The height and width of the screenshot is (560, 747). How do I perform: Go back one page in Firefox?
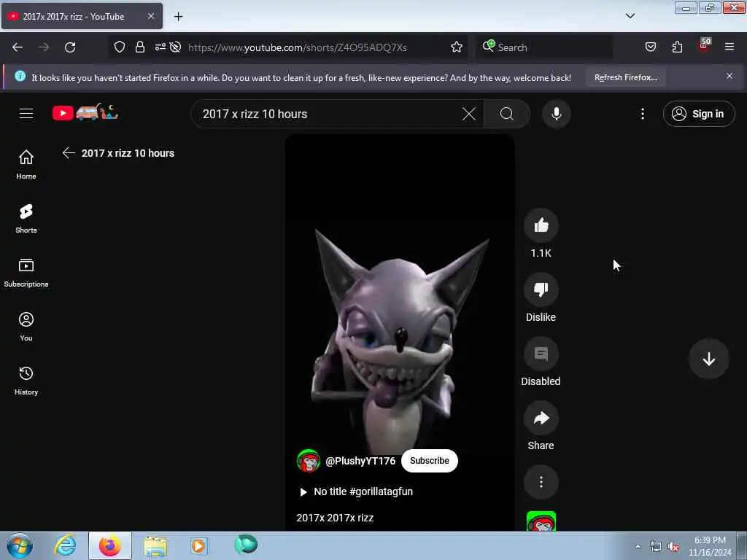[x=18, y=47]
